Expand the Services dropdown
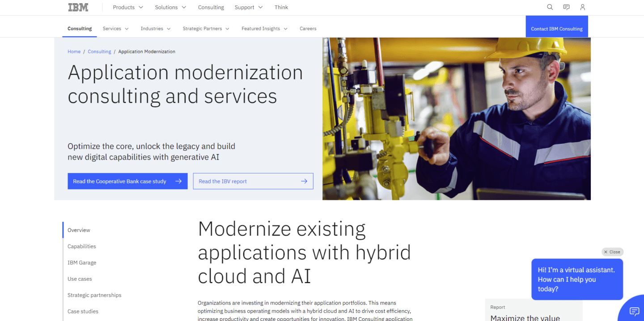The image size is (644, 321). pyautogui.click(x=115, y=29)
